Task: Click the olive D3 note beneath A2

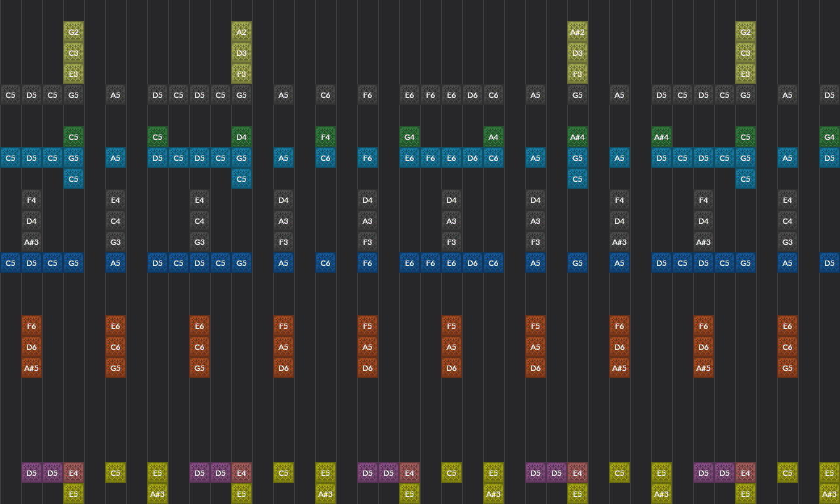Action: coord(241,53)
